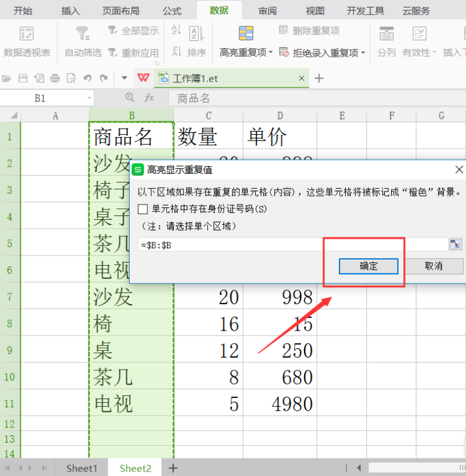Click the text to columns (分列) icon
Image resolution: width=466 pixels, height=476 pixels.
[387, 33]
